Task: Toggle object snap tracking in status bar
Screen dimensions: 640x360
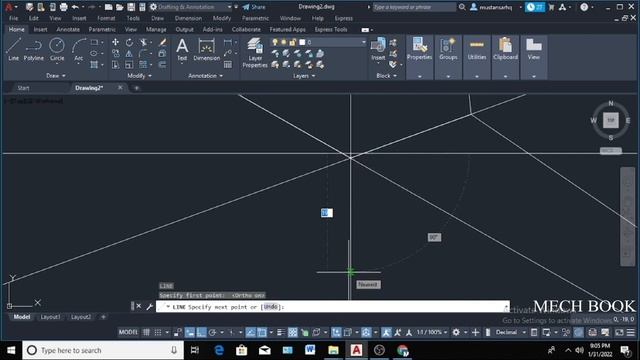Action: pyautogui.click(x=251, y=332)
